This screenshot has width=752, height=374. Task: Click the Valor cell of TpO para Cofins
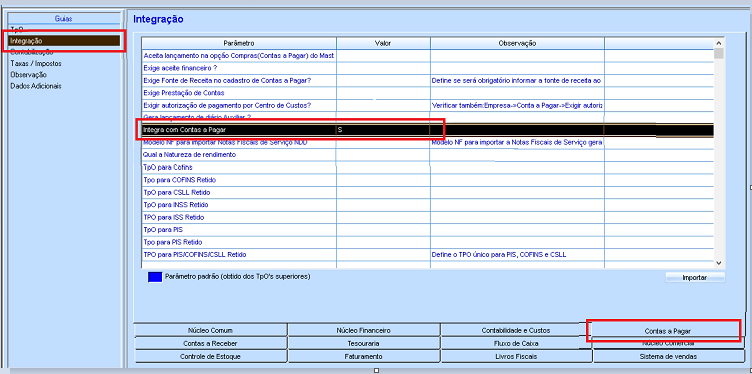[x=383, y=167]
